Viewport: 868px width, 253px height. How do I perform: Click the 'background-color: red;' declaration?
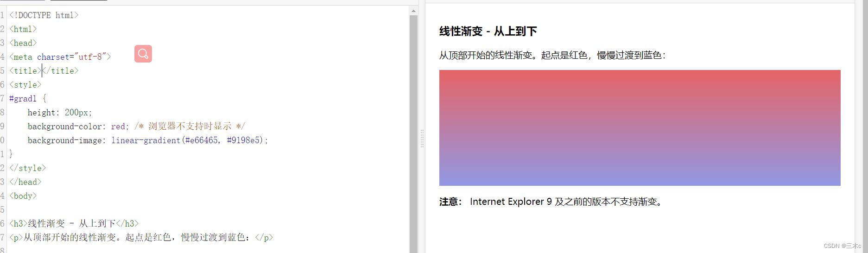coord(78,126)
